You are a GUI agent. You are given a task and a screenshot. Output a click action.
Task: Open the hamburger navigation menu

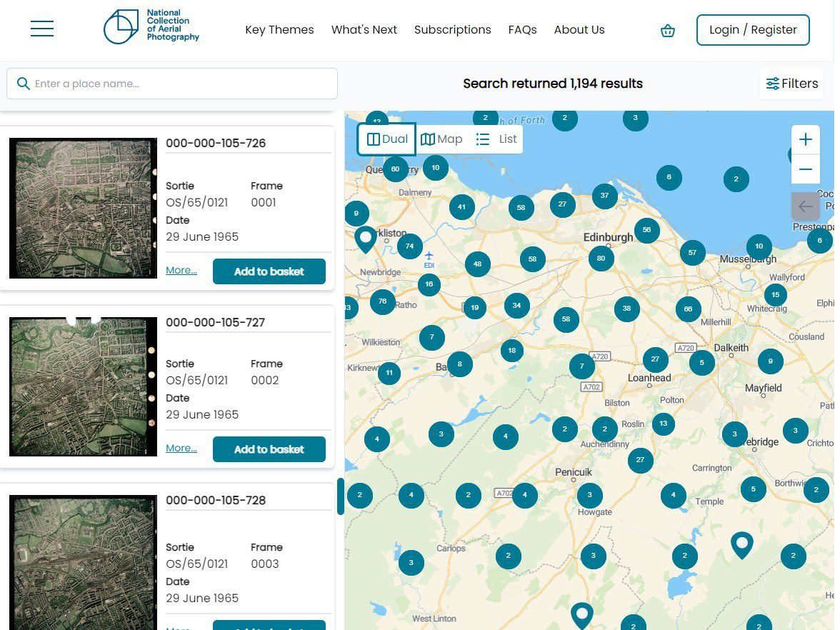click(41, 29)
